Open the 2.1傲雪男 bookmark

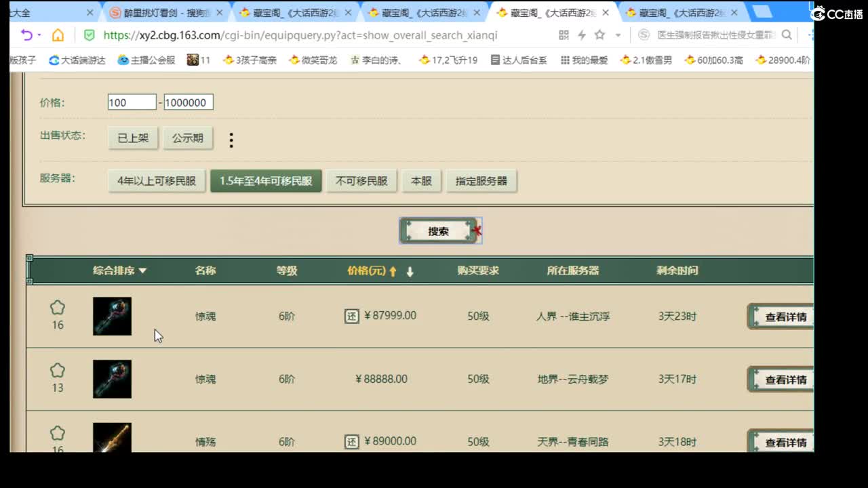point(646,60)
